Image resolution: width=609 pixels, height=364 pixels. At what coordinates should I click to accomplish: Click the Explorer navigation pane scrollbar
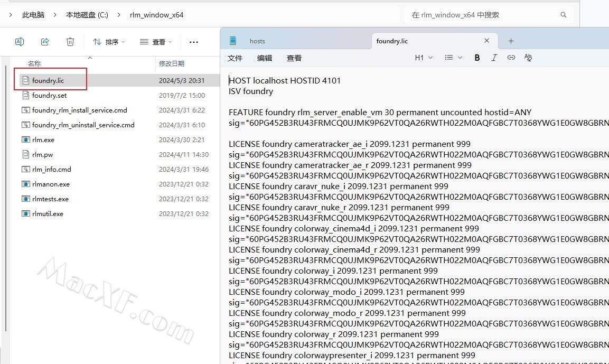(x=5, y=198)
